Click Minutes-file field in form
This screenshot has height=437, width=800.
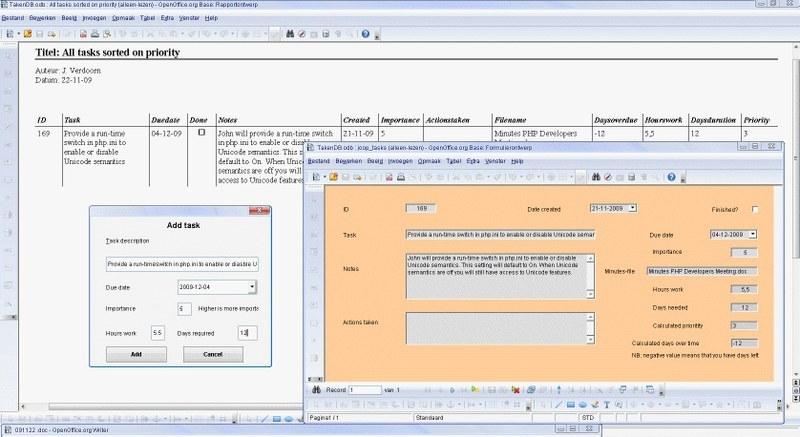point(702,271)
